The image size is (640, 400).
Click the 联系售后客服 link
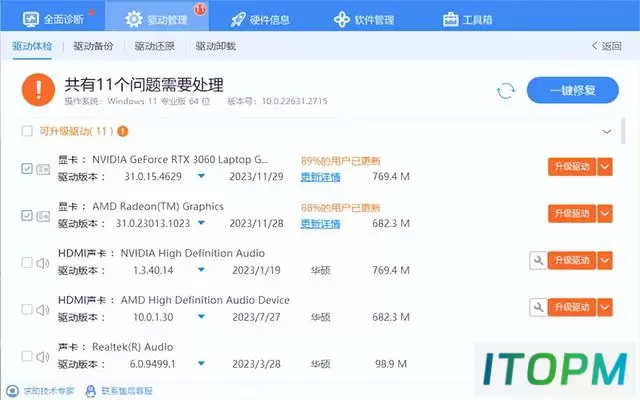click(x=127, y=391)
